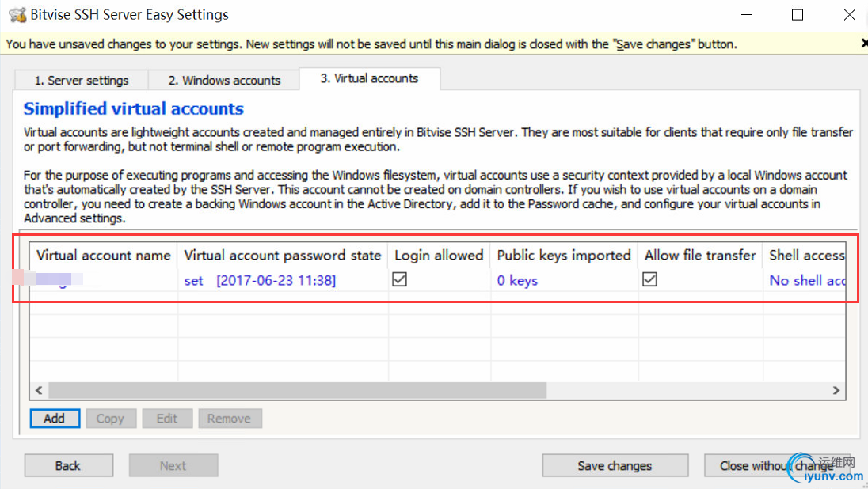Click the 'Virtual account name' column header

pyautogui.click(x=104, y=255)
